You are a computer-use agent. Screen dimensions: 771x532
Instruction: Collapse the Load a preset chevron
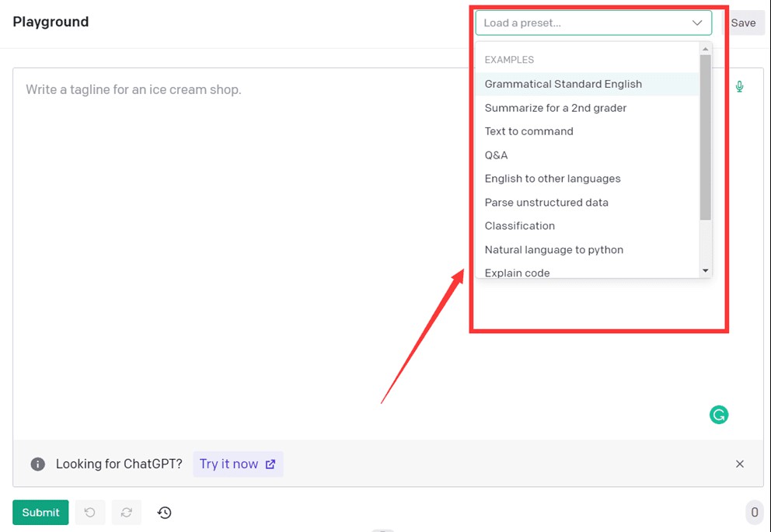697,23
